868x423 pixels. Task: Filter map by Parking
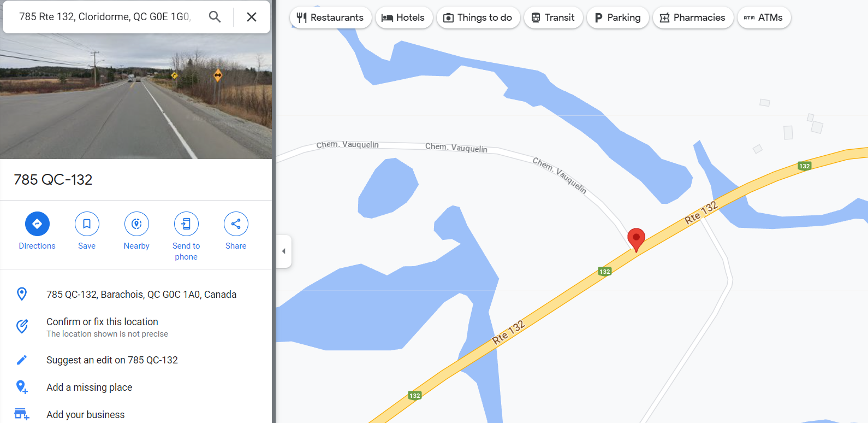click(617, 17)
